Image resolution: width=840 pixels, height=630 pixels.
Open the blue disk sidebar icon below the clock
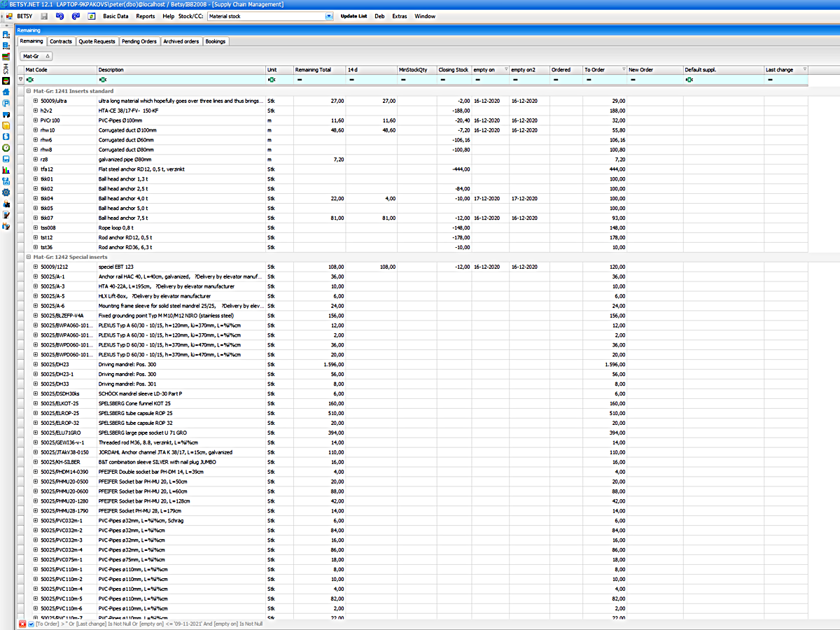click(x=6, y=159)
